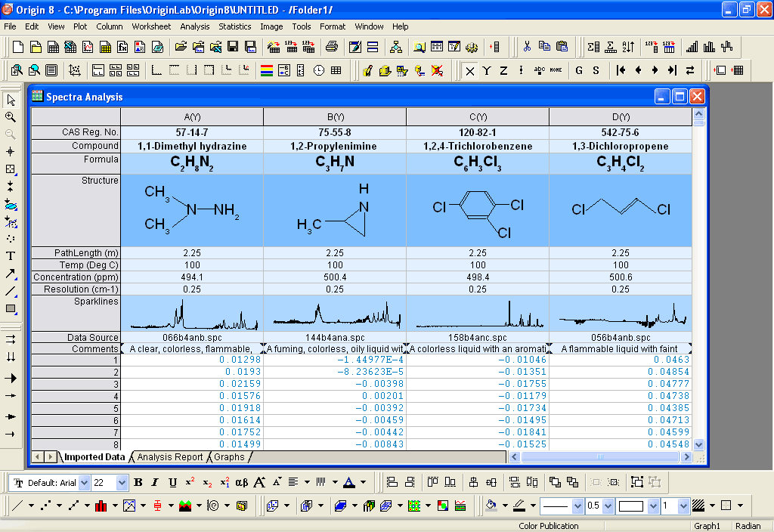
Task: Expand the font color dropdown arrow
Action: 364,482
